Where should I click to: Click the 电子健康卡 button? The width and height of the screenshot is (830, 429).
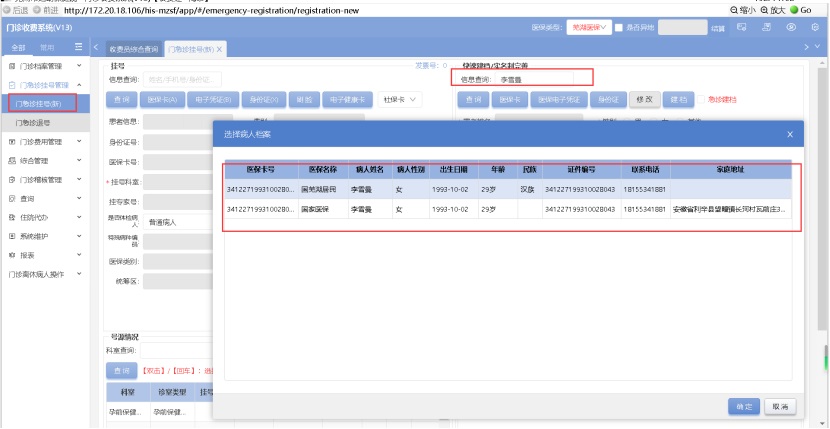pyautogui.click(x=347, y=100)
